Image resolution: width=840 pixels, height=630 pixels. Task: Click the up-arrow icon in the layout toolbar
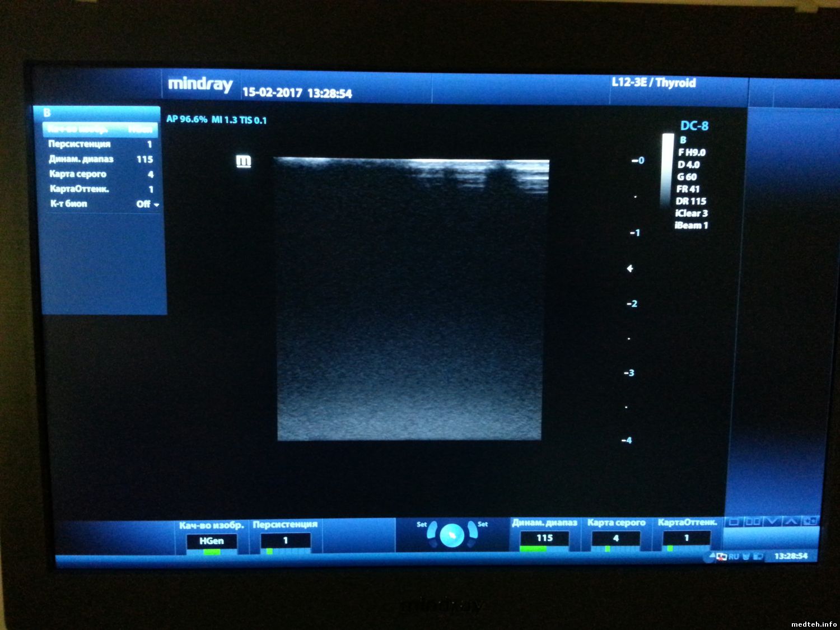791,522
